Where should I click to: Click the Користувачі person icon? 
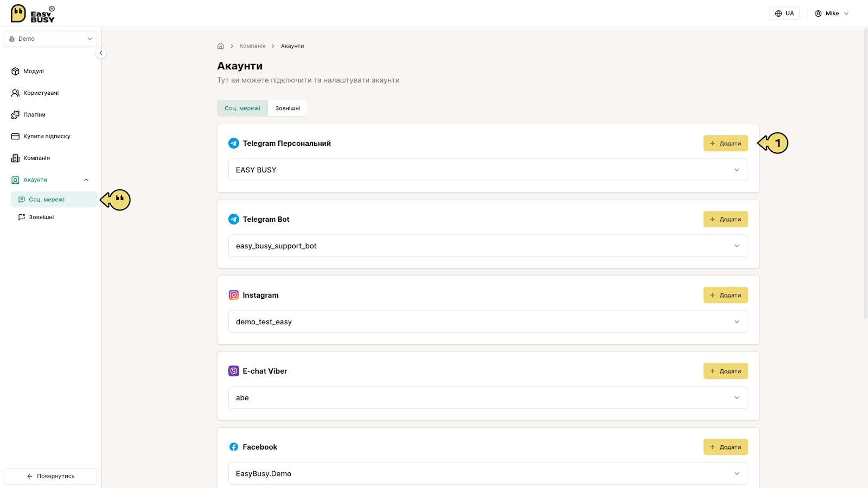pos(15,93)
